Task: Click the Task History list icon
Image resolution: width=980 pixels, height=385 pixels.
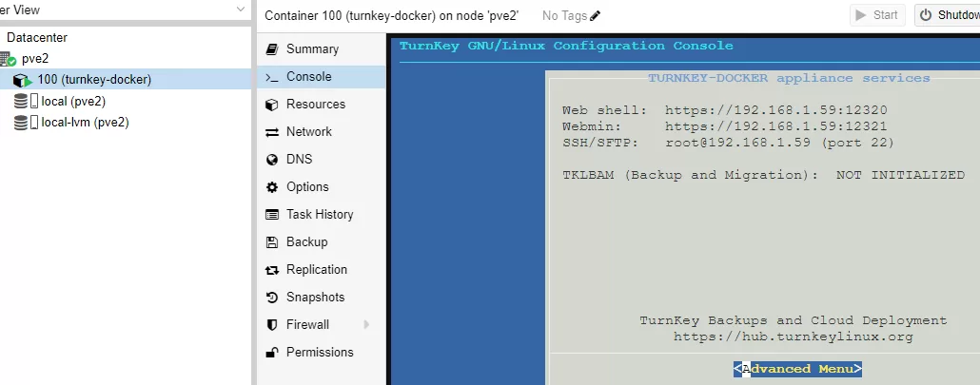Action: (272, 215)
